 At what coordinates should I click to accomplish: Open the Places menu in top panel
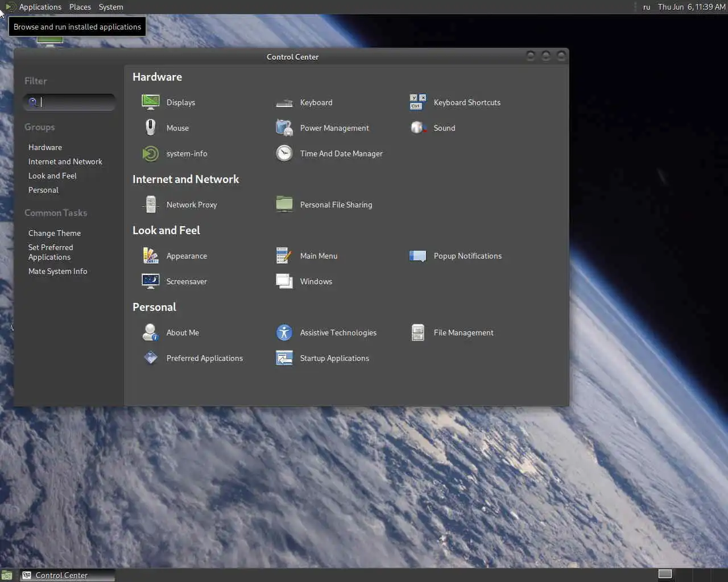click(x=80, y=7)
